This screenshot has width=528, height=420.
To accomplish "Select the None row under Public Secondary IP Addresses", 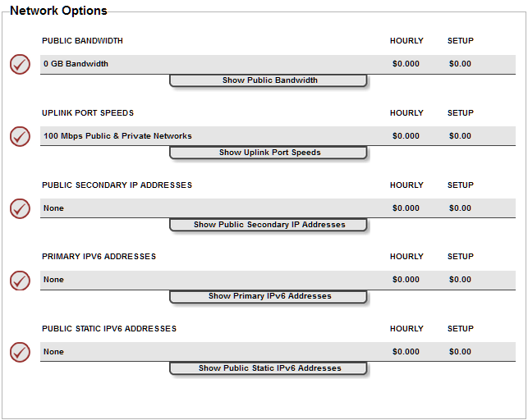I will click(x=278, y=208).
